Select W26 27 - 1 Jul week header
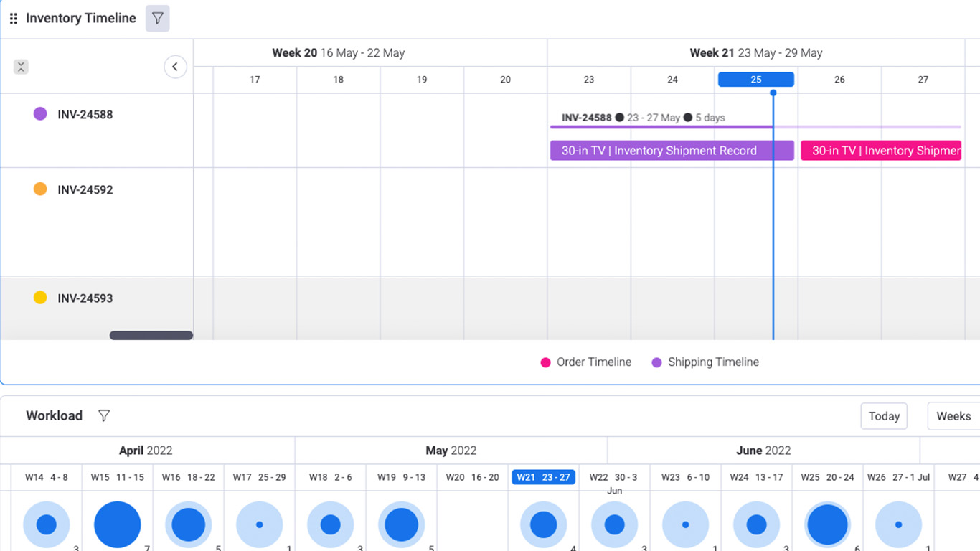This screenshot has width=980, height=551. [x=898, y=477]
